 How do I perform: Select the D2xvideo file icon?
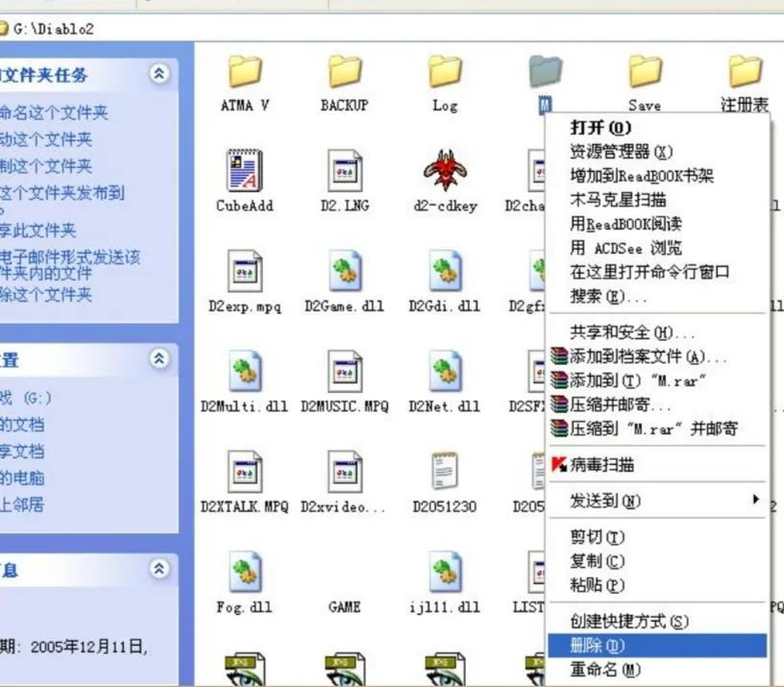(345, 472)
